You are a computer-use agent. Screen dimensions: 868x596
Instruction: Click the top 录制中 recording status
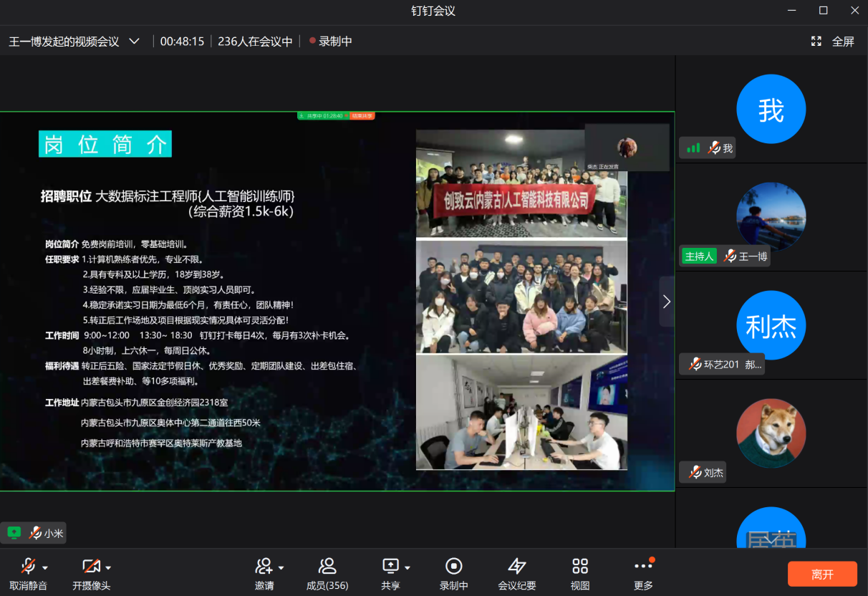331,42
